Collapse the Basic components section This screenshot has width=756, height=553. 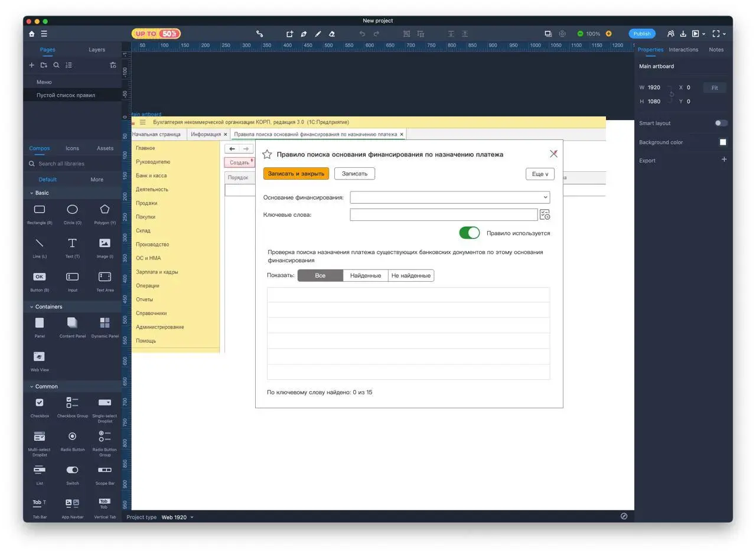[x=31, y=193]
